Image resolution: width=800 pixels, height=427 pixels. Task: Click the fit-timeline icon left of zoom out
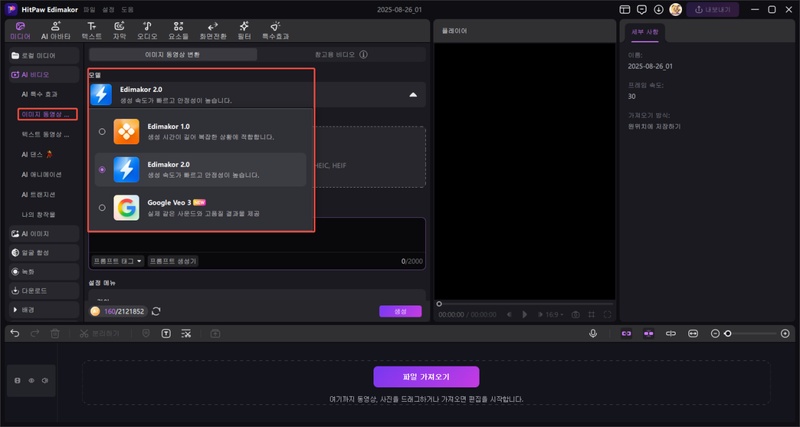(x=693, y=333)
